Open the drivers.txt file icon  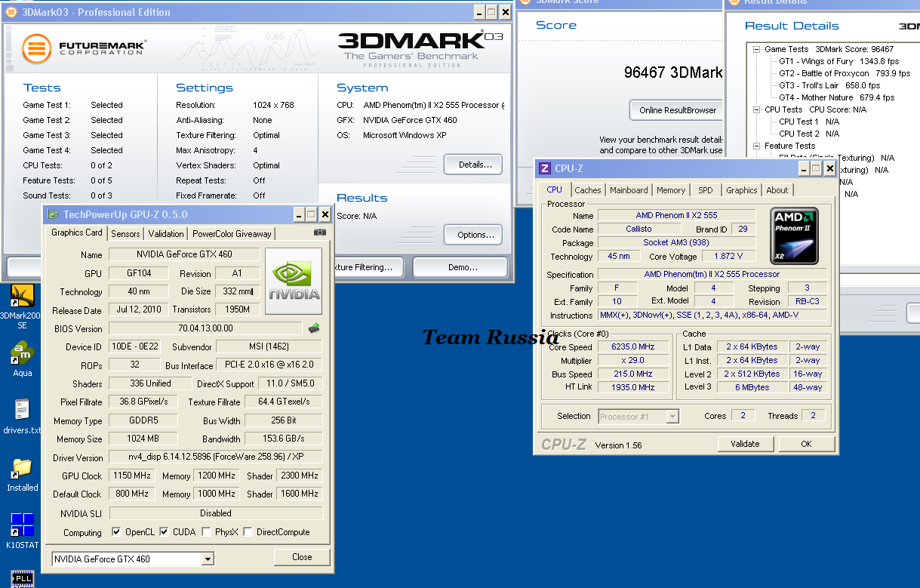click(x=22, y=411)
